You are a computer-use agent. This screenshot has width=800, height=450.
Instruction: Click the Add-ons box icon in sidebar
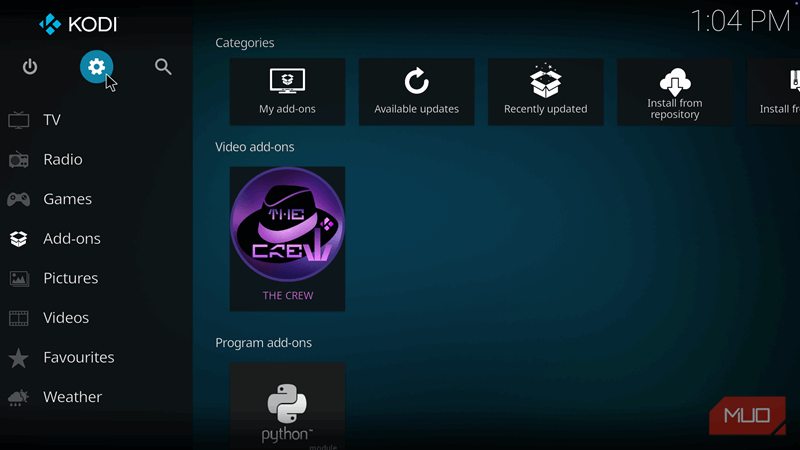click(18, 239)
